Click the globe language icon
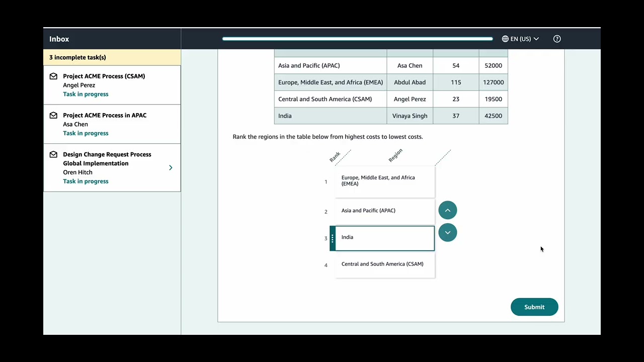The height and width of the screenshot is (362, 644). (x=505, y=39)
